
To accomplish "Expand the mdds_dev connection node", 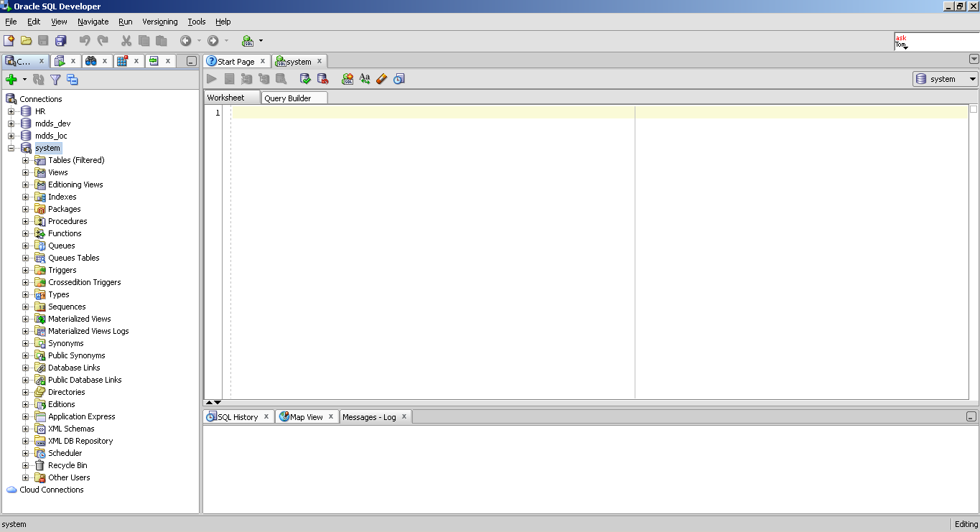I will click(11, 123).
